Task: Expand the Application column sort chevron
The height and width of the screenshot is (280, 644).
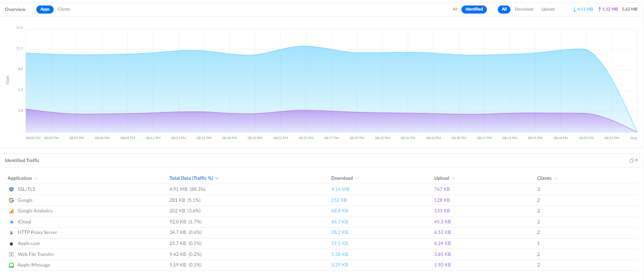Action: pyautogui.click(x=36, y=178)
